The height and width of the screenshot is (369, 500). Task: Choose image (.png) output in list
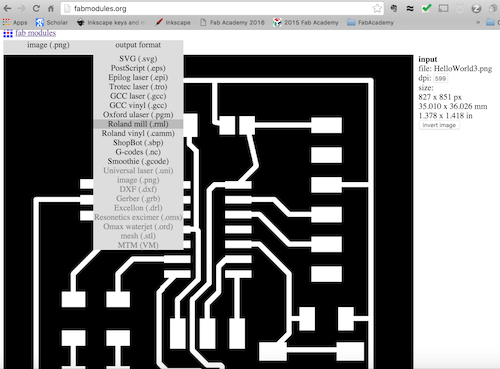pos(138,180)
